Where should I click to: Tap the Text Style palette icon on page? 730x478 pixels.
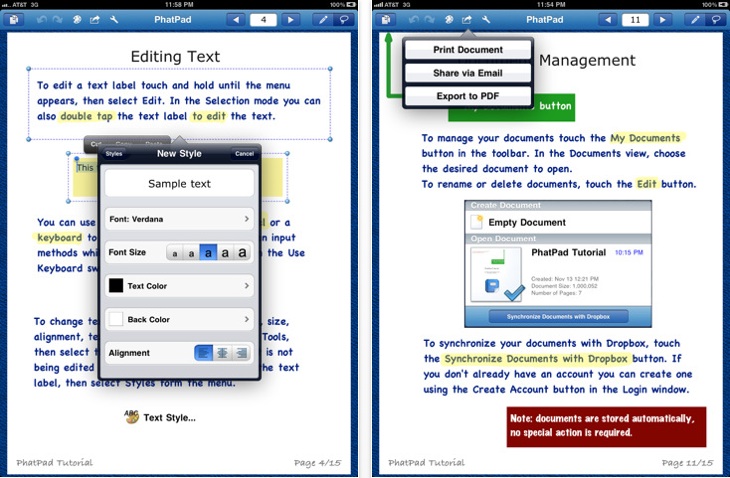(x=132, y=417)
